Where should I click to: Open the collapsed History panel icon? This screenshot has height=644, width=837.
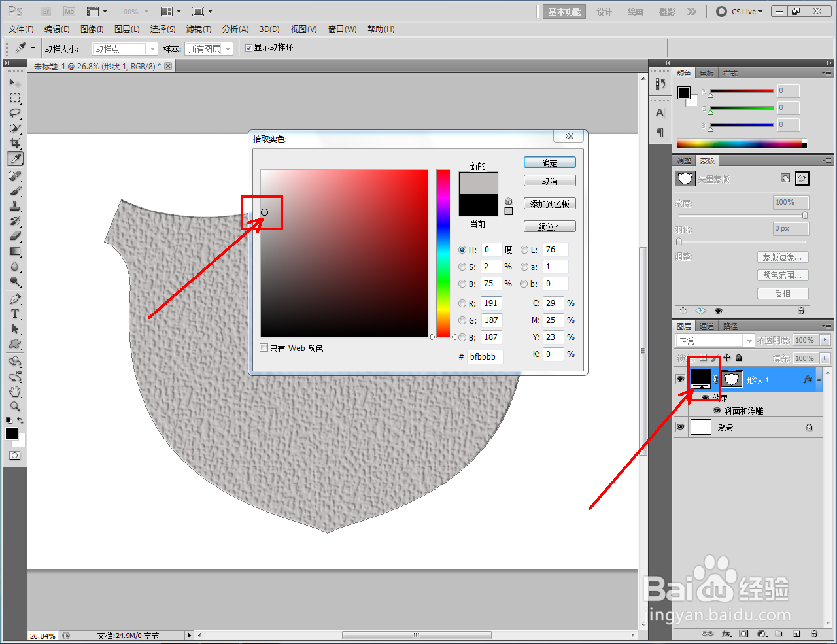[x=660, y=84]
